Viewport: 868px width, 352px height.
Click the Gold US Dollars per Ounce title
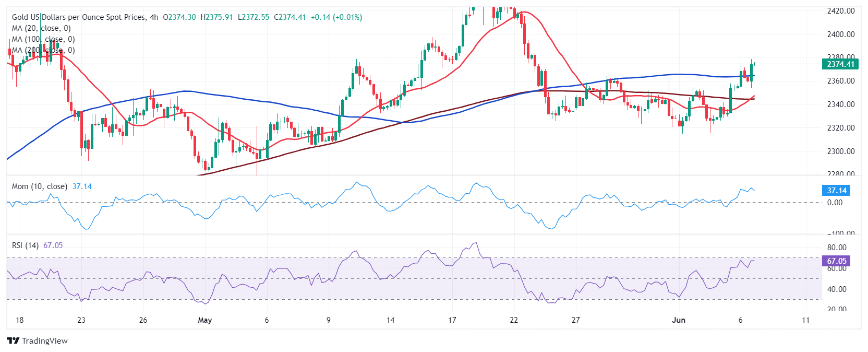(79, 17)
